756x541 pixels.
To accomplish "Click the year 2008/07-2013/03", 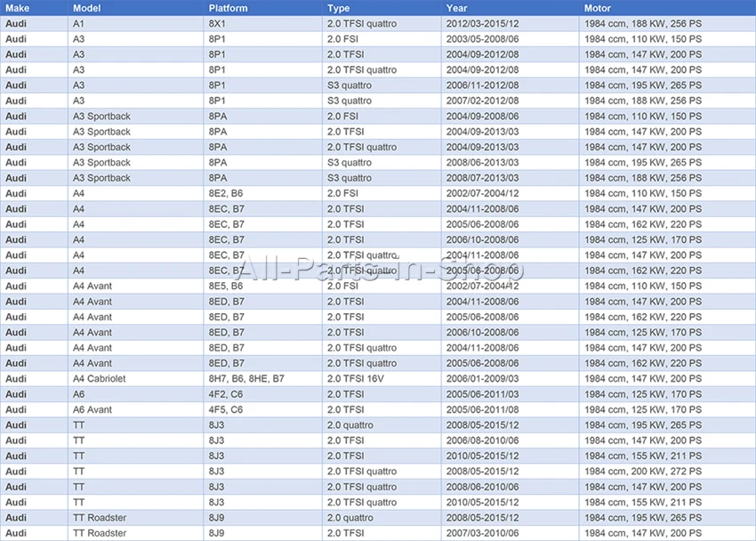I will 482,178.
